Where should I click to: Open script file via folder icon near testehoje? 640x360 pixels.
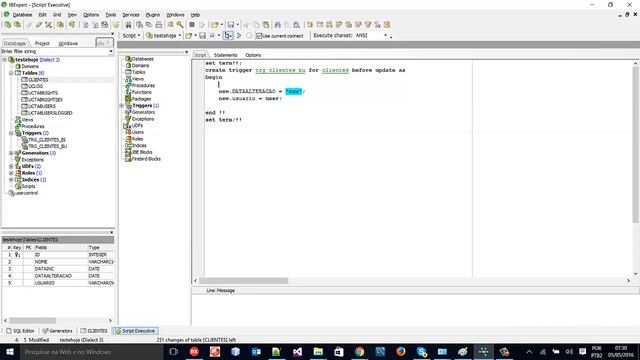tap(189, 36)
